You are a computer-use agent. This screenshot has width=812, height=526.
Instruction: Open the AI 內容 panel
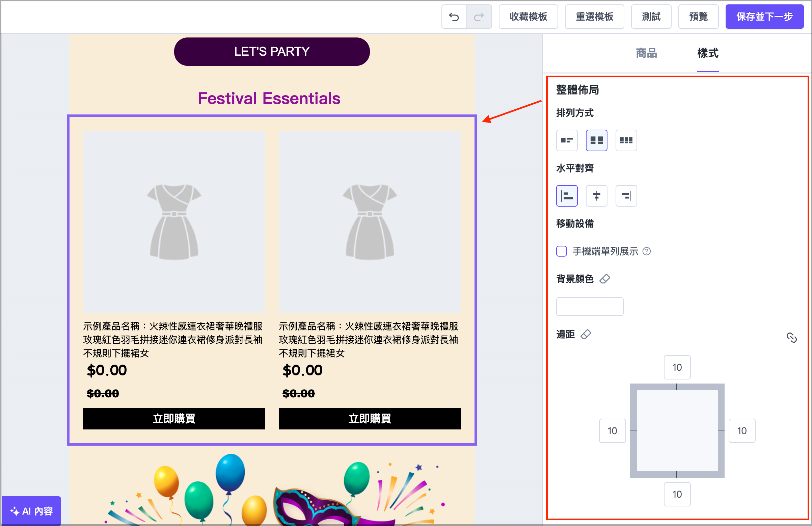[x=32, y=511]
